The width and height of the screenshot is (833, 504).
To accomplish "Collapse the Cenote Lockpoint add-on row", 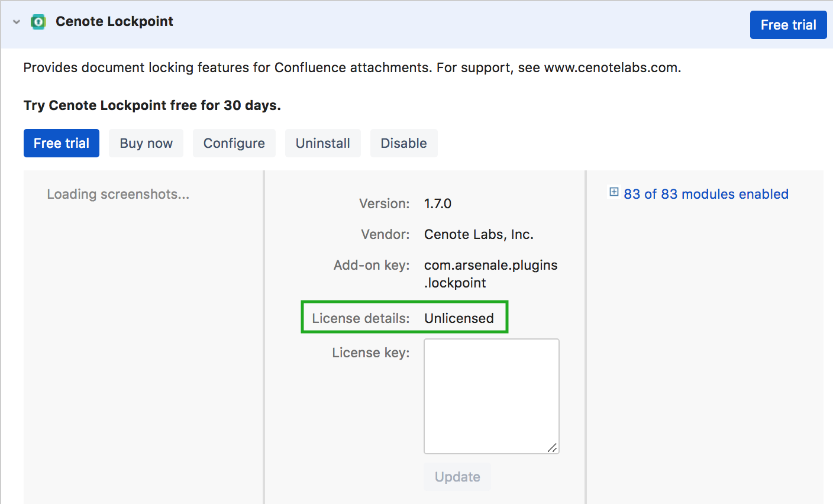I will (x=17, y=22).
